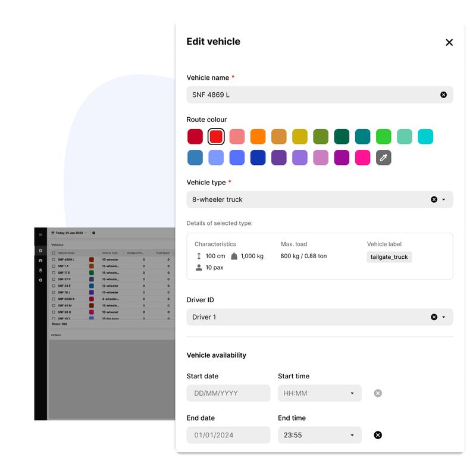Pick the bright orange route colour
476x476 pixels.
[258, 137]
